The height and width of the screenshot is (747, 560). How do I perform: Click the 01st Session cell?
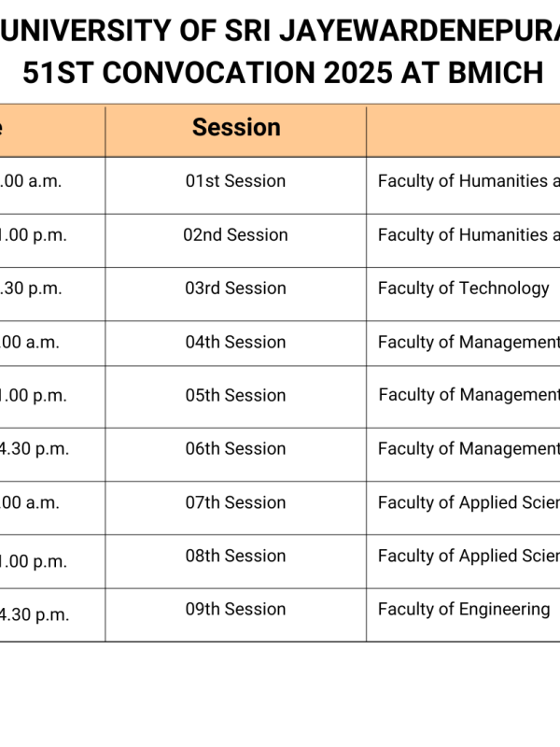coord(235,181)
